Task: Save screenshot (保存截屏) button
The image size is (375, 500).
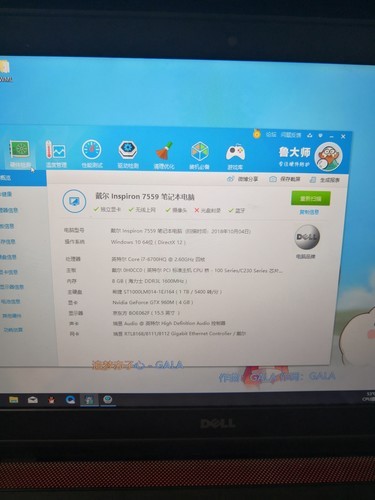Action: [x=285, y=179]
